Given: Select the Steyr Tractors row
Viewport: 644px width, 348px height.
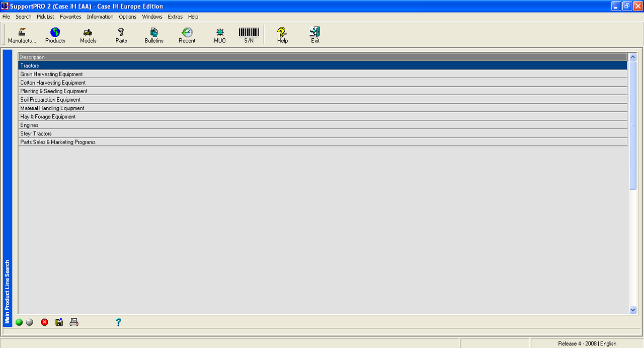Looking at the screenshot, I should tap(323, 134).
